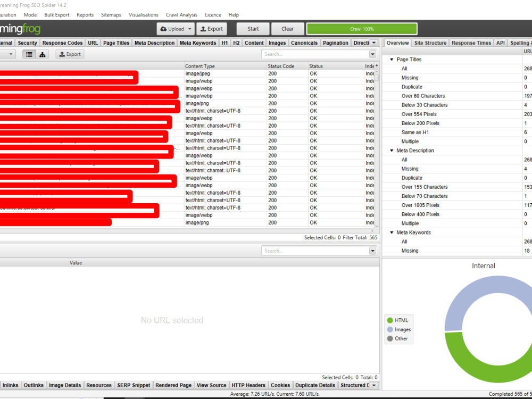Open the Upload dropdown arrow
Screen dimensions: 532x399
point(190,29)
